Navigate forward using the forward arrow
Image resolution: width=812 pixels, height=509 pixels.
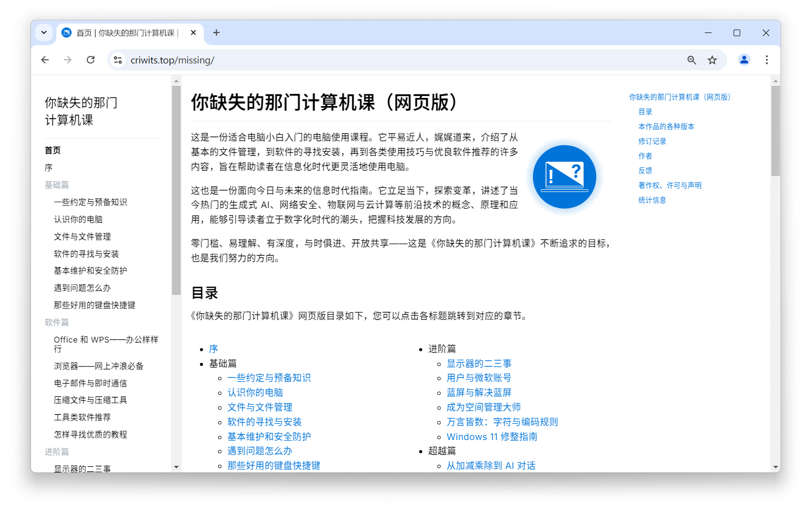[x=67, y=59]
